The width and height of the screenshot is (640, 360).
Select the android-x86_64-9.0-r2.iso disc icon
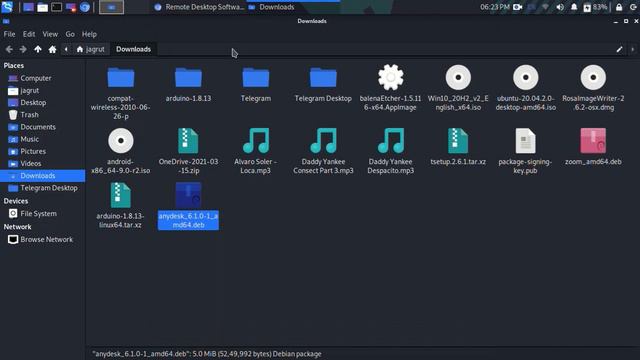pos(121,141)
